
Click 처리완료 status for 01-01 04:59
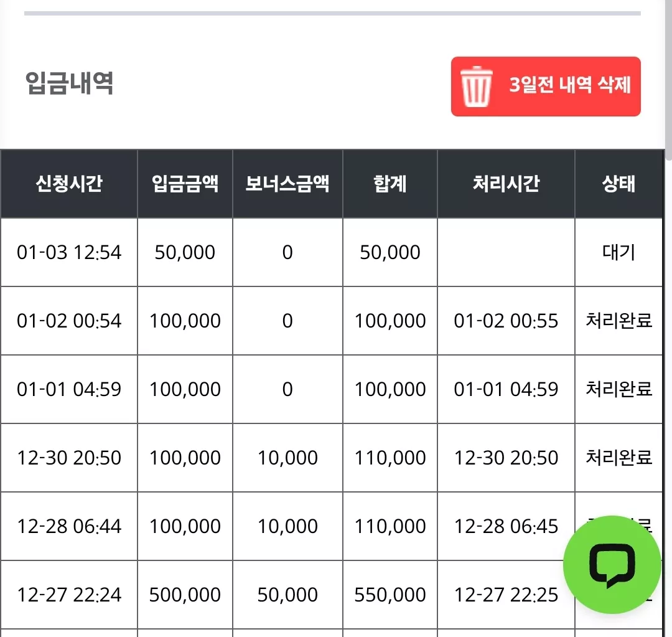click(619, 389)
